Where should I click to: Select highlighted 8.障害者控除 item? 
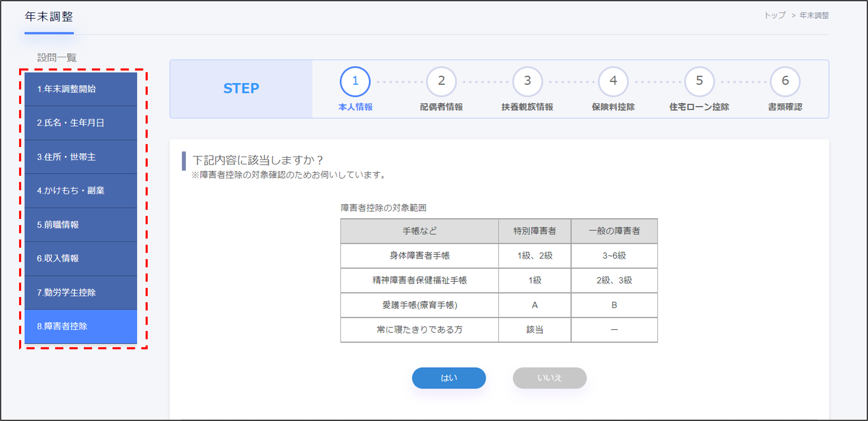(81, 326)
